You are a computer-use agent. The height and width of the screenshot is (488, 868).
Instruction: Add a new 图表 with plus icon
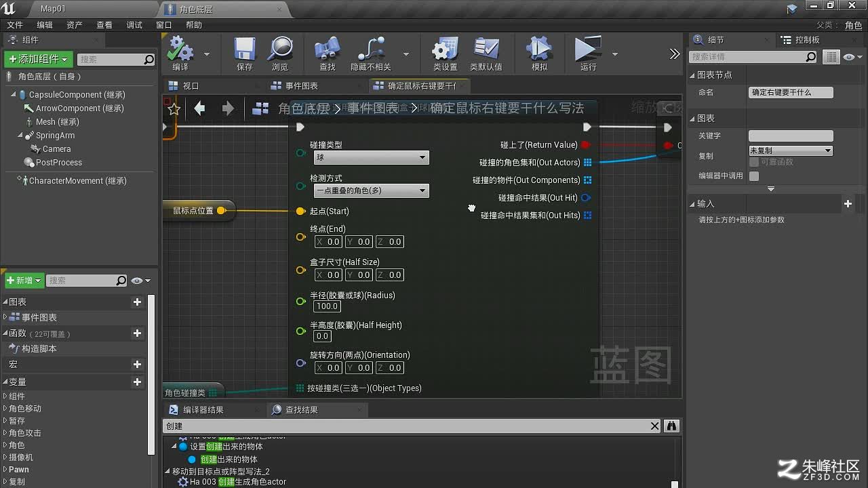(x=137, y=302)
